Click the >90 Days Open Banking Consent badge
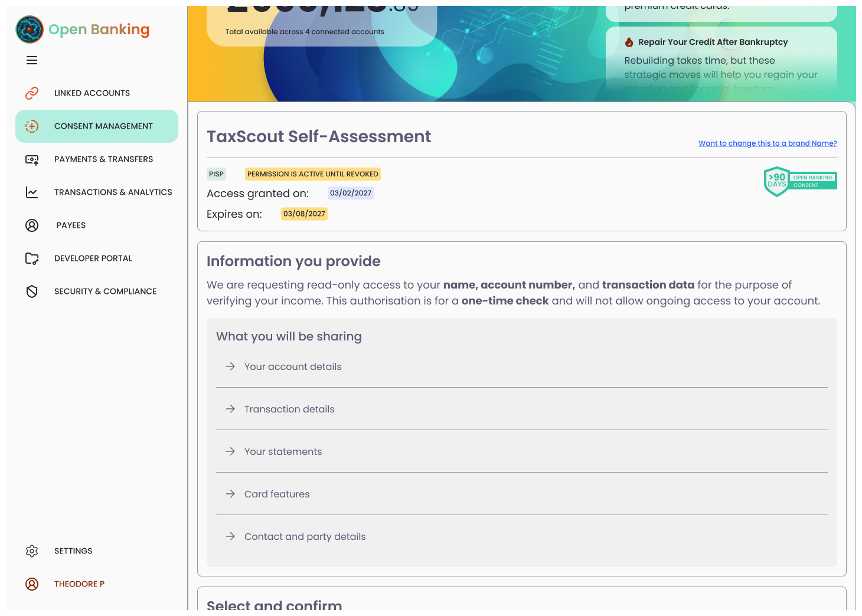Screen dimensions: 862x616 [x=800, y=181]
